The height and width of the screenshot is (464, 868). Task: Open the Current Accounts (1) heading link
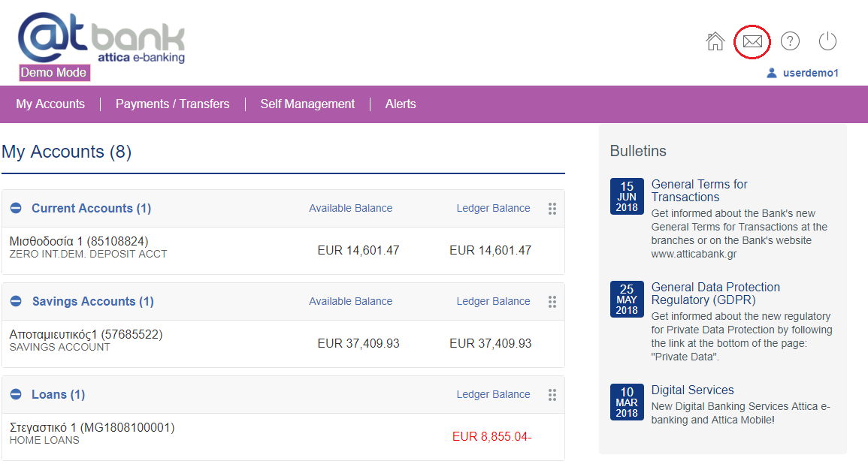92,209
